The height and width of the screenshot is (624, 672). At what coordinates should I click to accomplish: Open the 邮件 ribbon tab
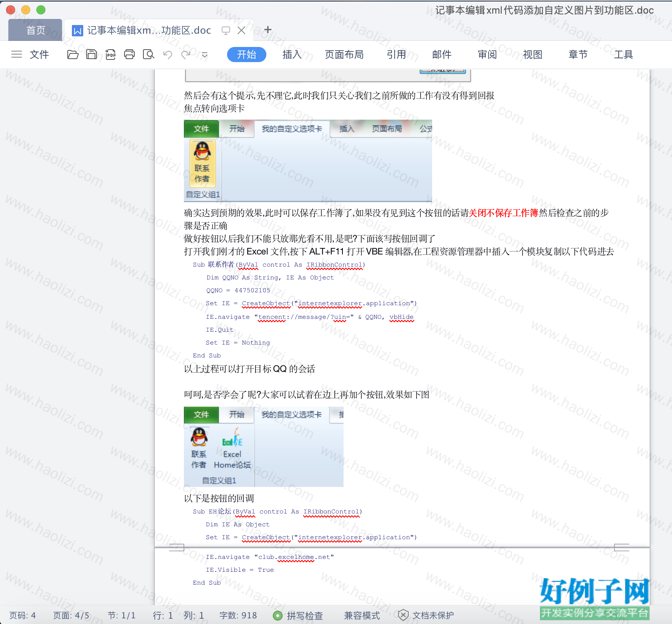pyautogui.click(x=442, y=55)
